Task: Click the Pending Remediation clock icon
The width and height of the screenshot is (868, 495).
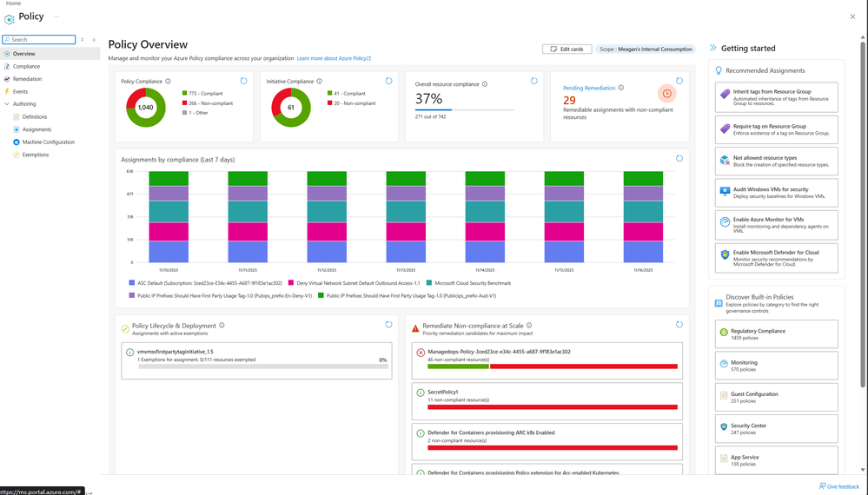Action: pyautogui.click(x=667, y=94)
